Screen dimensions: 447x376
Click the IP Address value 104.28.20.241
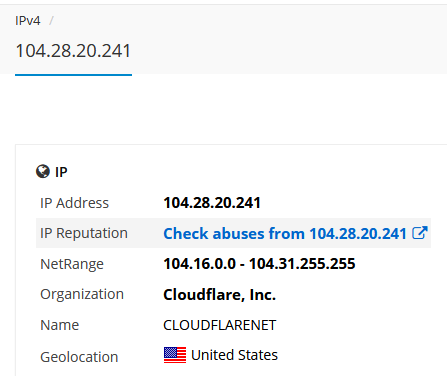coord(212,203)
